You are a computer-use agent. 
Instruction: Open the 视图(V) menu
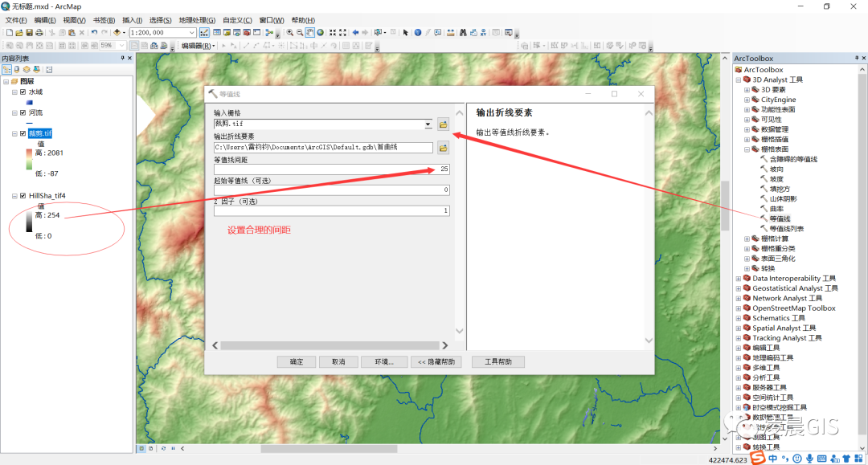(x=74, y=20)
